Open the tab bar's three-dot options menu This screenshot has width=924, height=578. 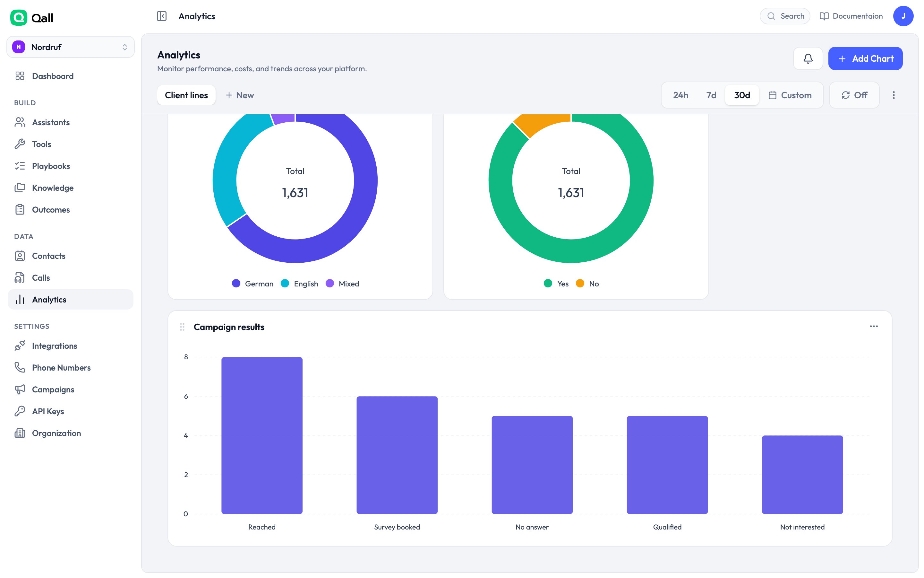coord(894,95)
